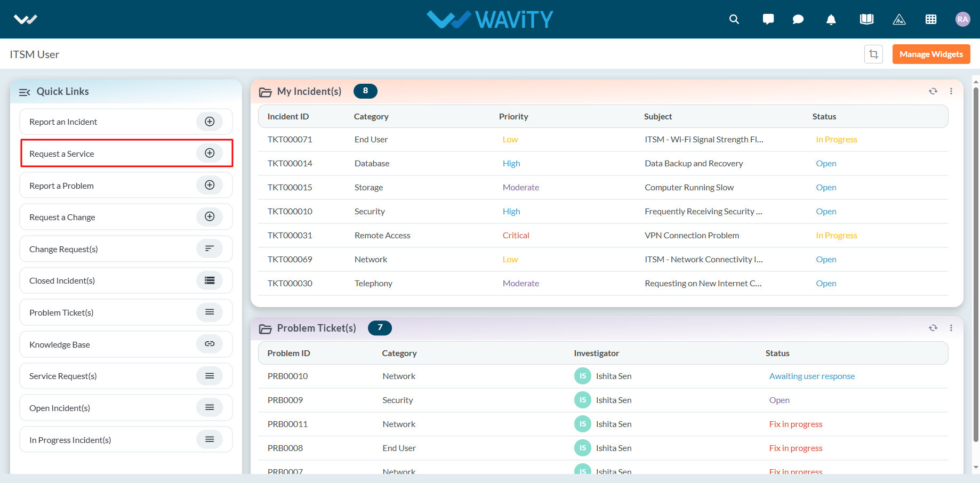Click 'Computer Running Slow' subject
The image size is (980, 483).
coord(689,187)
